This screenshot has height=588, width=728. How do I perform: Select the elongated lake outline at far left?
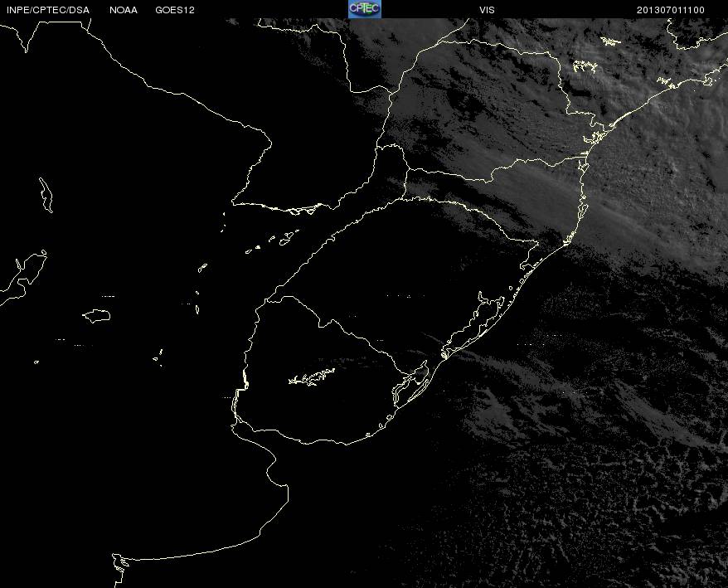(x=46, y=195)
